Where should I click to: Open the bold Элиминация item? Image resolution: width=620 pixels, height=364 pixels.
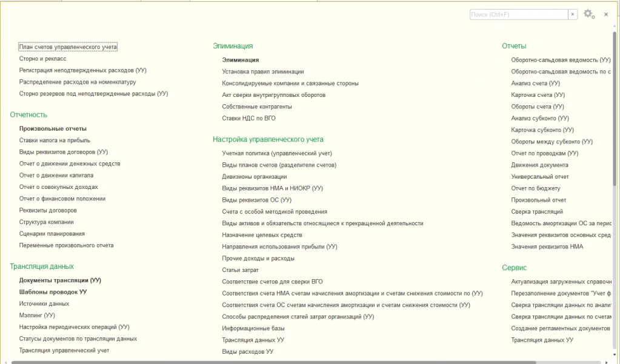pos(241,60)
